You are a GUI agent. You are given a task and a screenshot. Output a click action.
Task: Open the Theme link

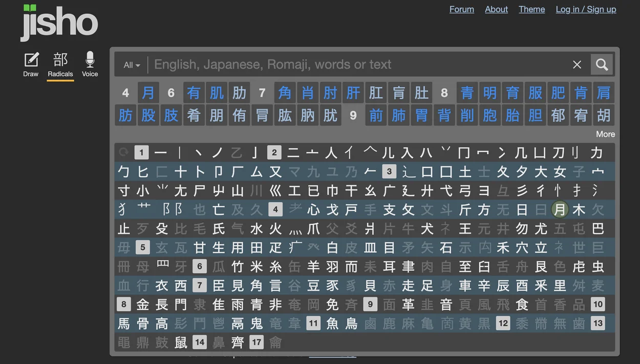(x=531, y=9)
